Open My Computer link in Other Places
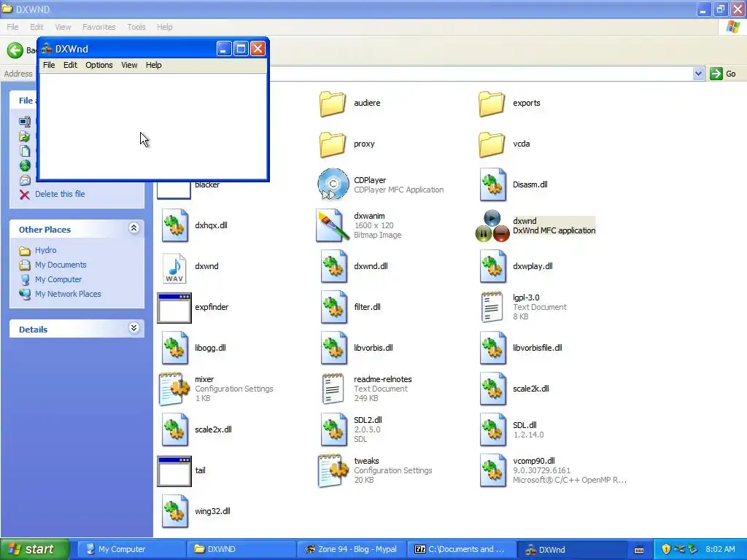 point(58,280)
